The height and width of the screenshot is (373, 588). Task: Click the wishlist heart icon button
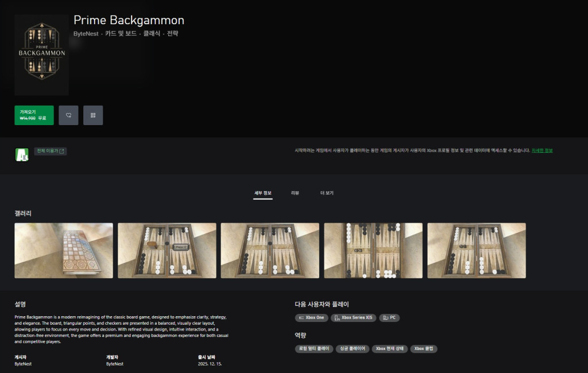point(68,115)
